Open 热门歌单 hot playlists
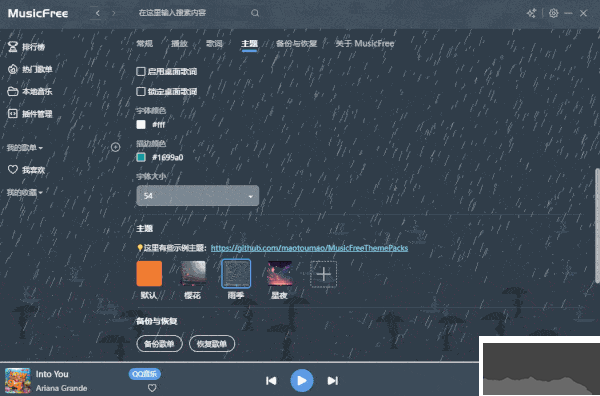600x396 pixels. tap(30, 69)
